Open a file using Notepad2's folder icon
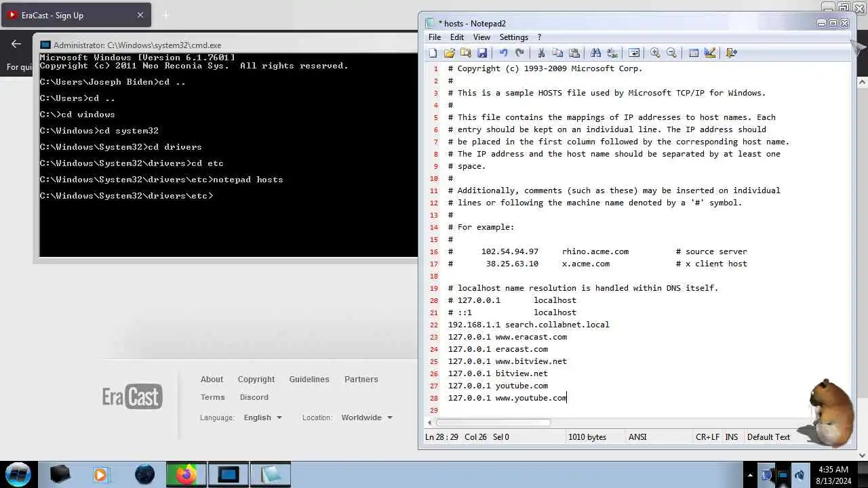 (x=449, y=53)
